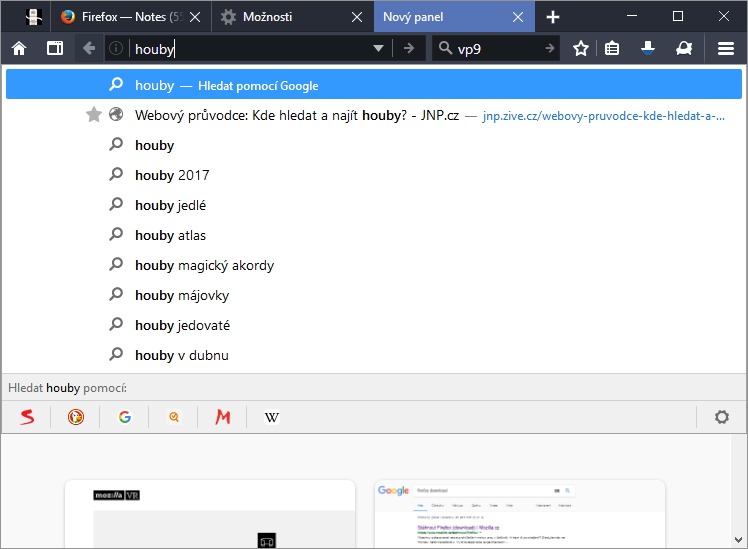Image resolution: width=748 pixels, height=549 pixels.
Task: Search with Seznam engine icon
Action: pyautogui.click(x=27, y=417)
